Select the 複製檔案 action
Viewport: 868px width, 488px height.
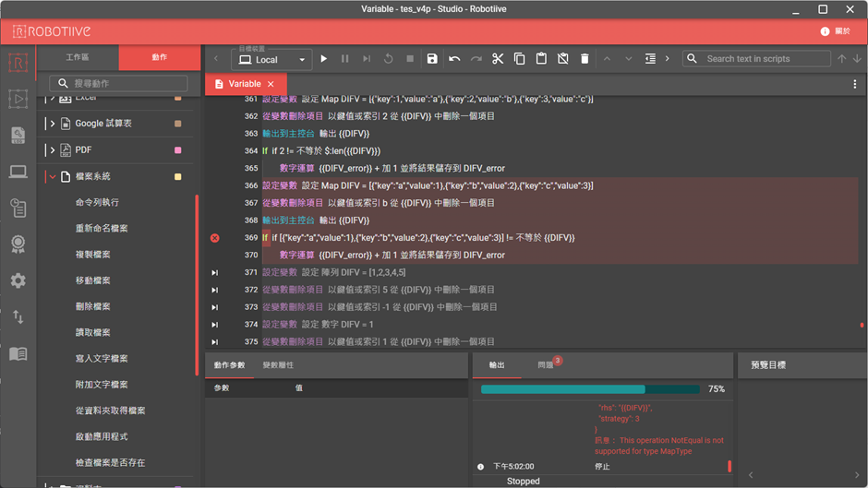click(92, 255)
